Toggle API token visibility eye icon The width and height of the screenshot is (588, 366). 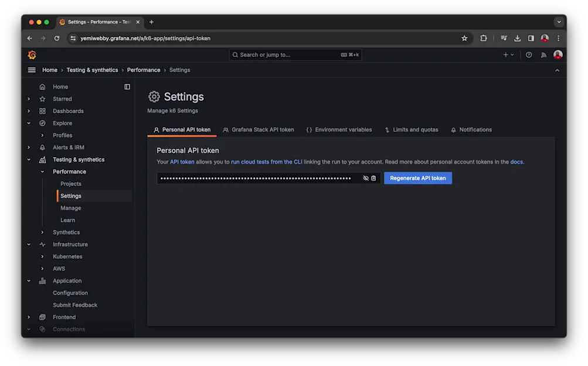366,178
